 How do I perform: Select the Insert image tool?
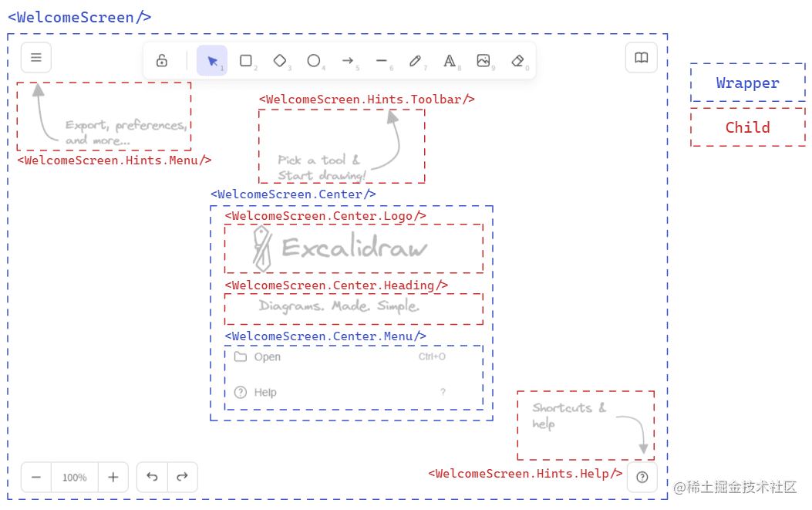pos(483,61)
